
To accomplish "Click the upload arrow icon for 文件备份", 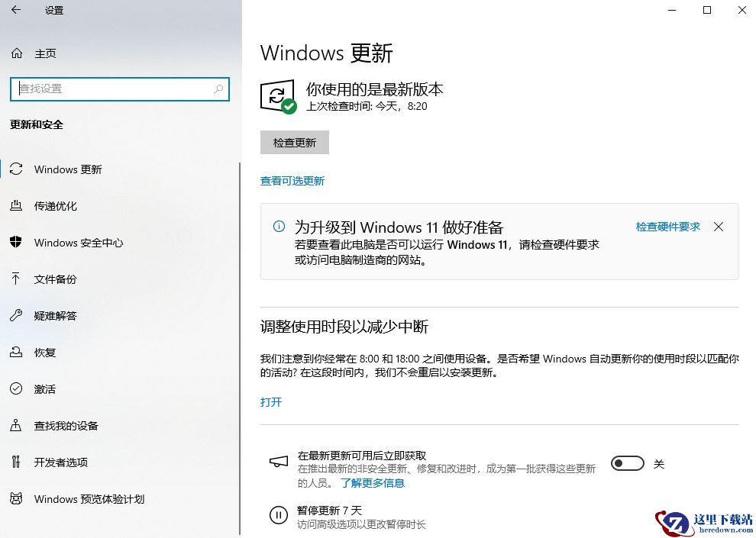I will click(16, 279).
